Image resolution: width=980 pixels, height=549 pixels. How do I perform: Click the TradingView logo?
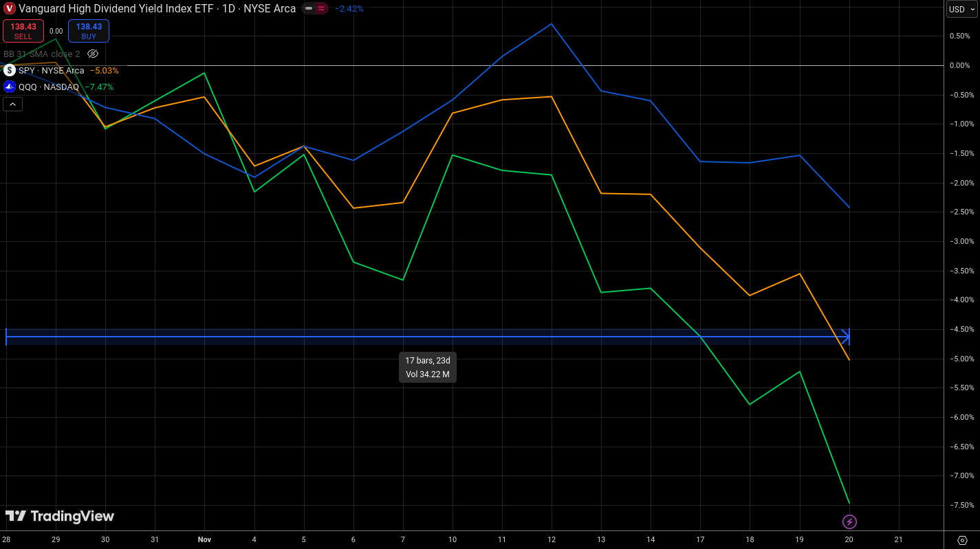coord(60,516)
